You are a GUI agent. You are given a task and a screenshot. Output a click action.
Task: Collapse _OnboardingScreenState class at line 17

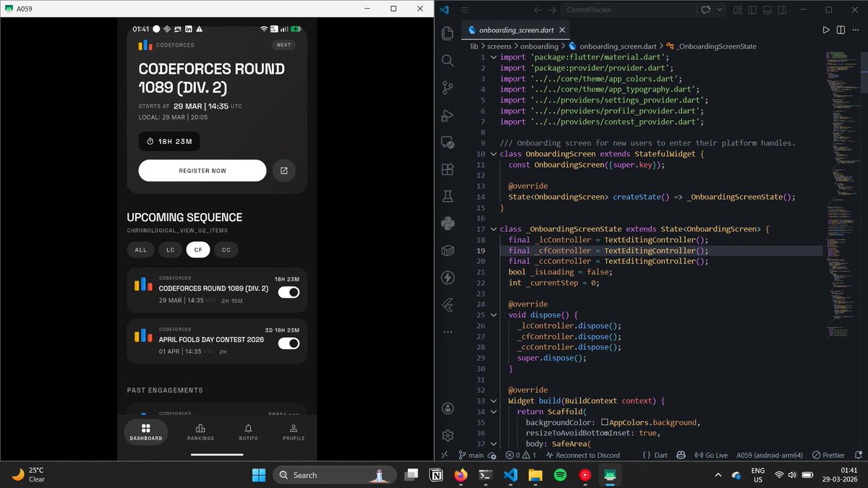coord(494,229)
